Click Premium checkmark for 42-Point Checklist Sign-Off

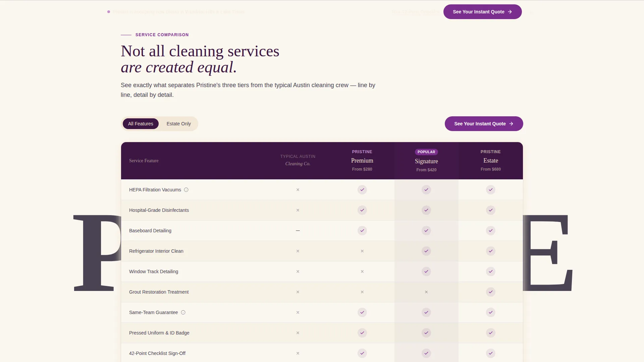click(362, 353)
